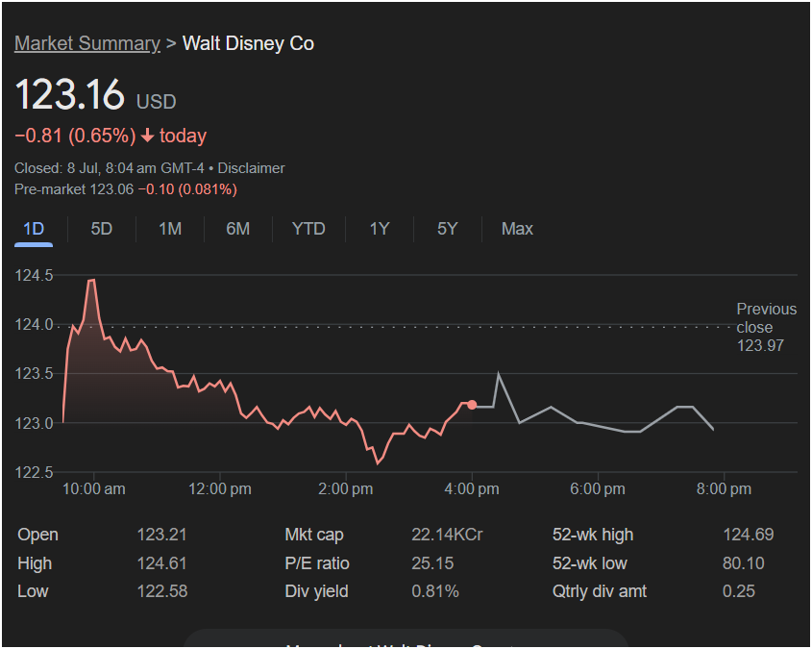This screenshot has height=649, width=812.
Task: Click the 122.5 y-axis label
Action: pyautogui.click(x=35, y=472)
